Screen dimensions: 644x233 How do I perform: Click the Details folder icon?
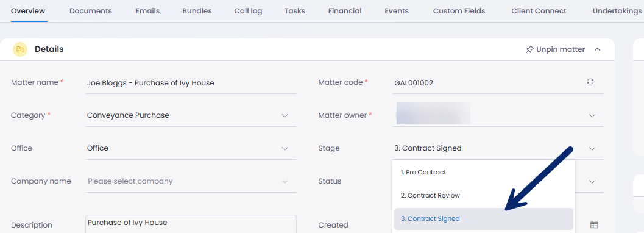tap(19, 49)
